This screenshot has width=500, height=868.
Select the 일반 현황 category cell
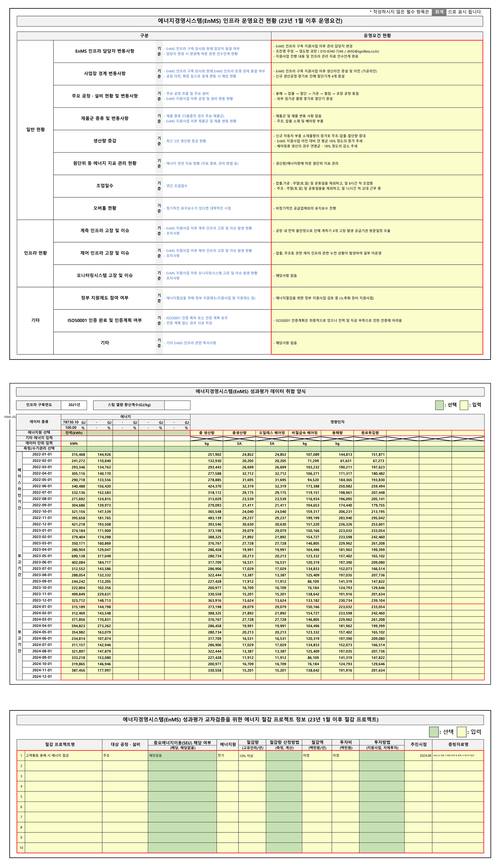(x=35, y=130)
